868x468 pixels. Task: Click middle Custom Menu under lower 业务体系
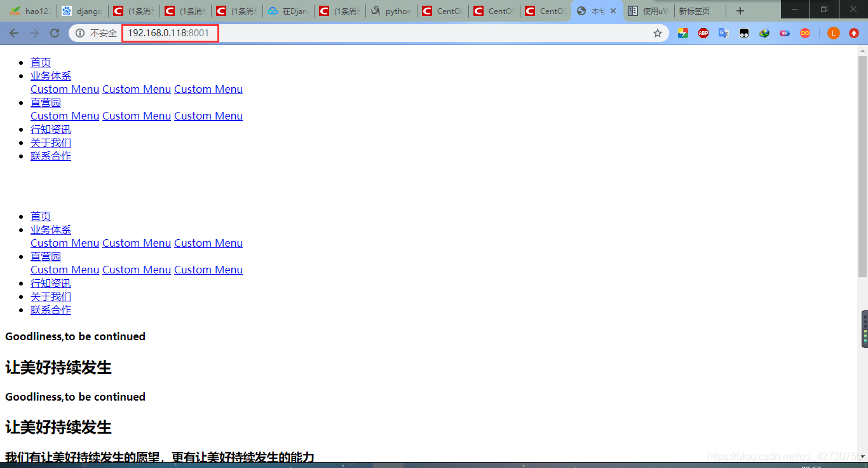[137, 243]
